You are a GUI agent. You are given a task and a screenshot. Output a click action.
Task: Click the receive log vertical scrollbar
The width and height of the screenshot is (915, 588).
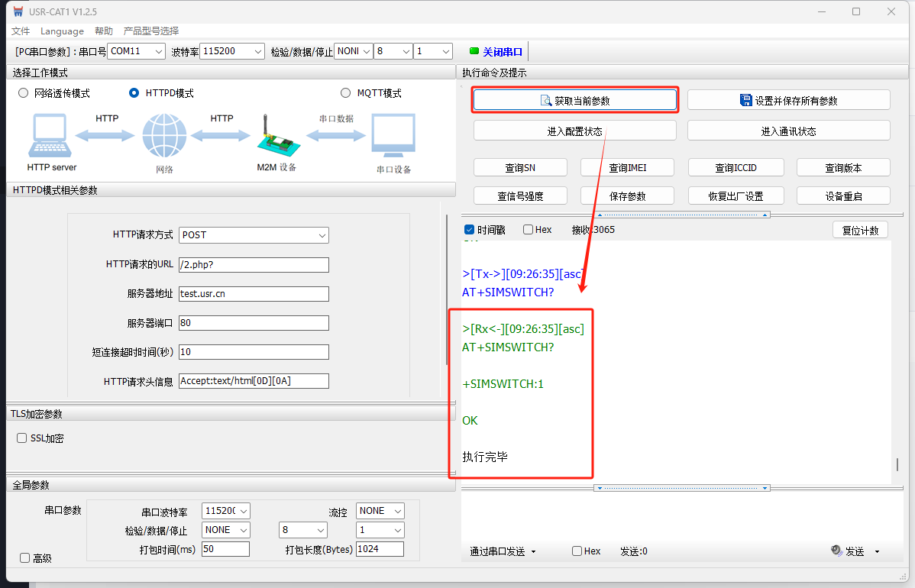(897, 464)
